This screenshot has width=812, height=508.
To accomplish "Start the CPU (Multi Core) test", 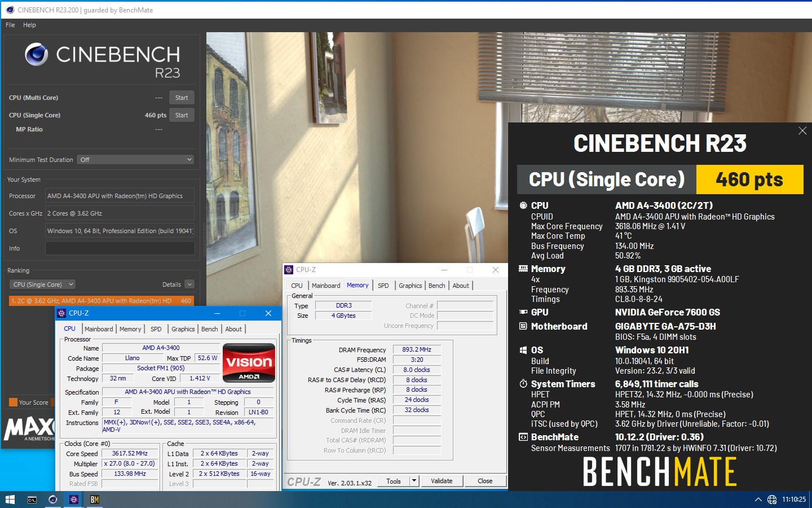I will pos(182,98).
